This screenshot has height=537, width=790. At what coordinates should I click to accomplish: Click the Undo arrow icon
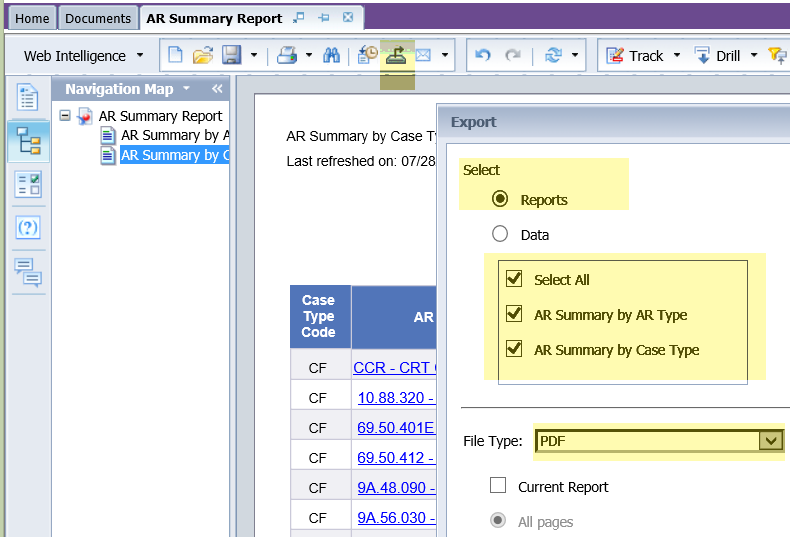[x=483, y=55]
